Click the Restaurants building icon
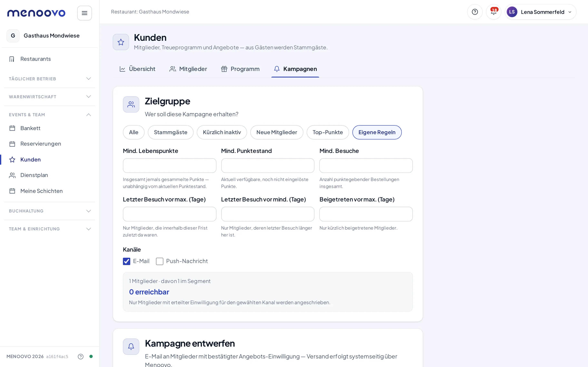 (x=12, y=59)
